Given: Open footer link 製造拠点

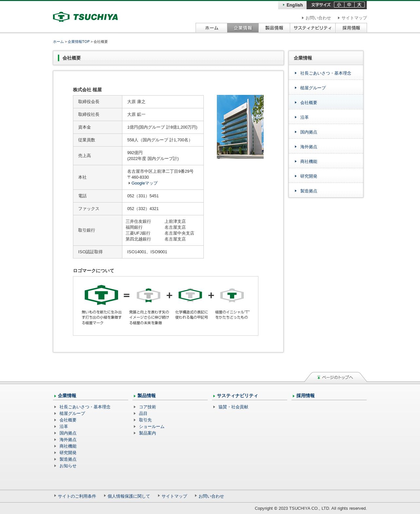Looking at the screenshot, I should pos(68,459).
